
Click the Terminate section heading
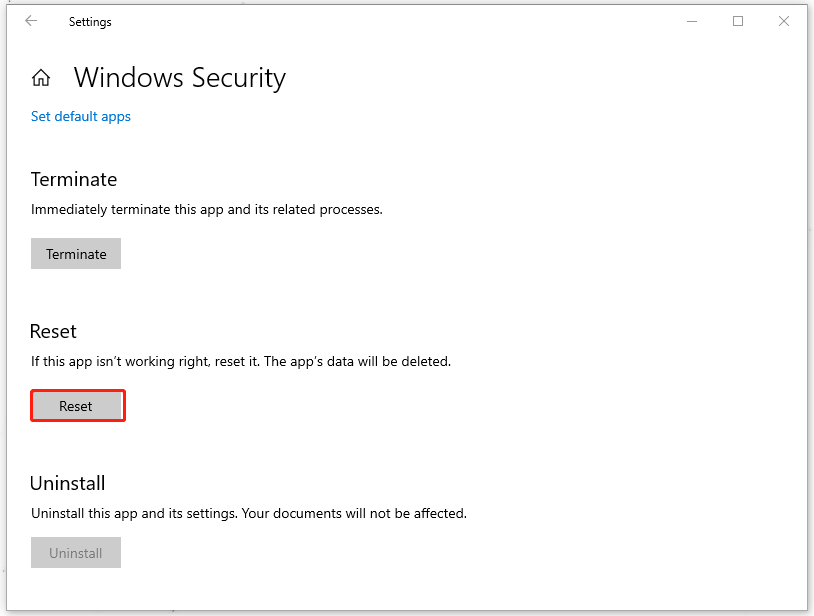click(74, 179)
